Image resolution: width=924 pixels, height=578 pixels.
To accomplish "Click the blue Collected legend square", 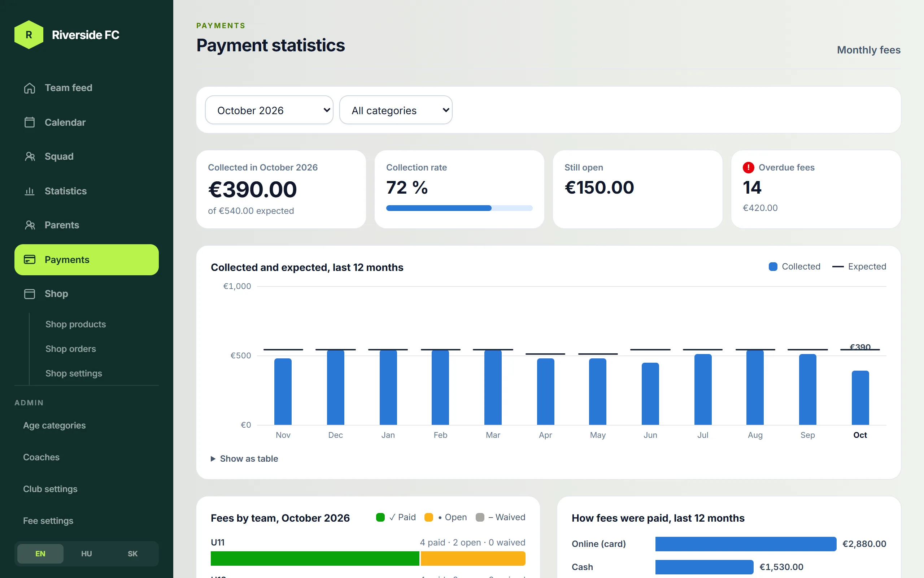I will coord(773,267).
